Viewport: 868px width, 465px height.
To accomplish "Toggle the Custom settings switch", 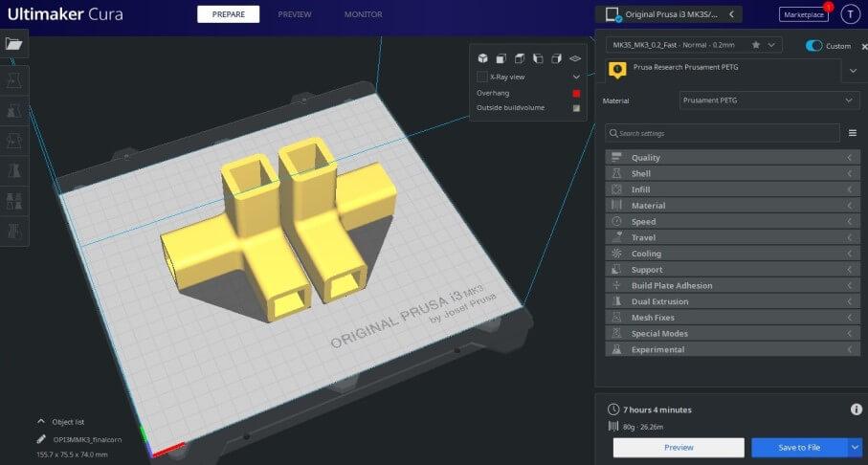I will (x=814, y=45).
